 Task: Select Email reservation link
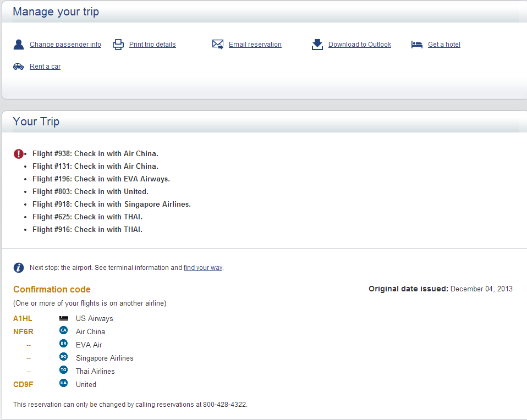coord(255,45)
